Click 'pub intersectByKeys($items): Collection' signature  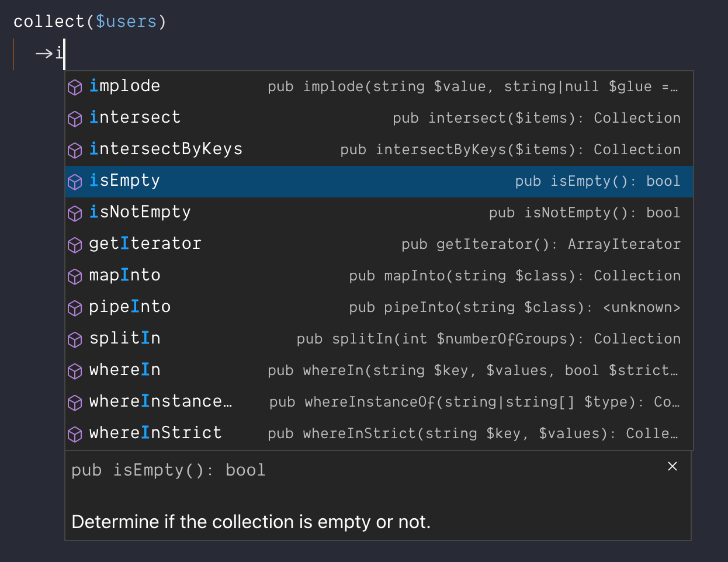[511, 150]
